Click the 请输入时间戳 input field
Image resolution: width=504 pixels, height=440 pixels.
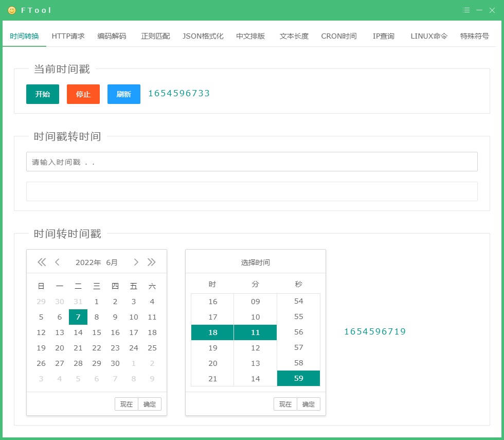tap(251, 161)
